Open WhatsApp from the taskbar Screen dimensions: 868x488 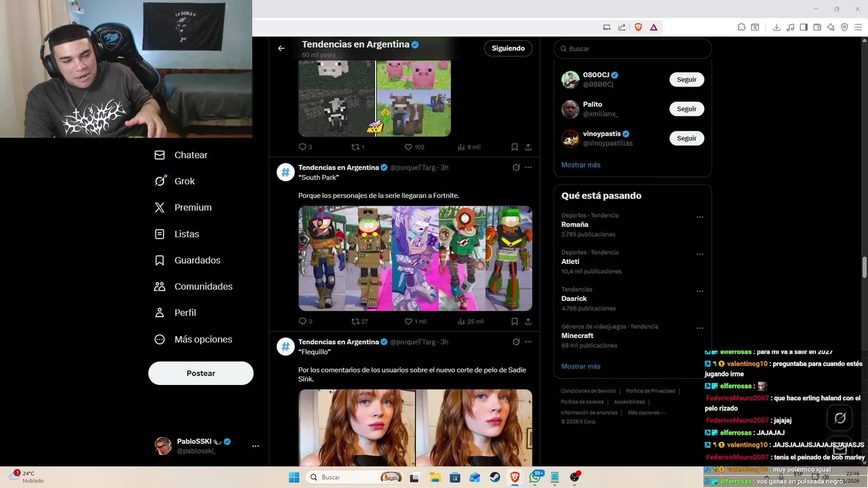(535, 477)
